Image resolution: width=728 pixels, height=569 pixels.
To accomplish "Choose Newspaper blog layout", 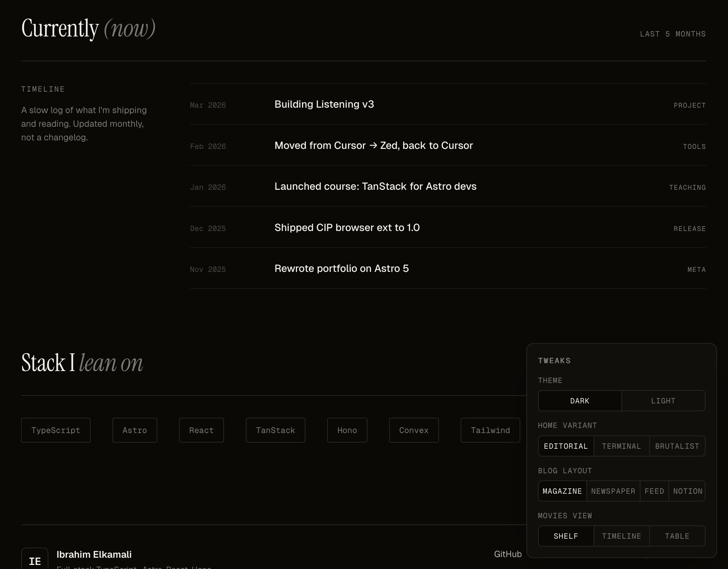I will (613, 491).
